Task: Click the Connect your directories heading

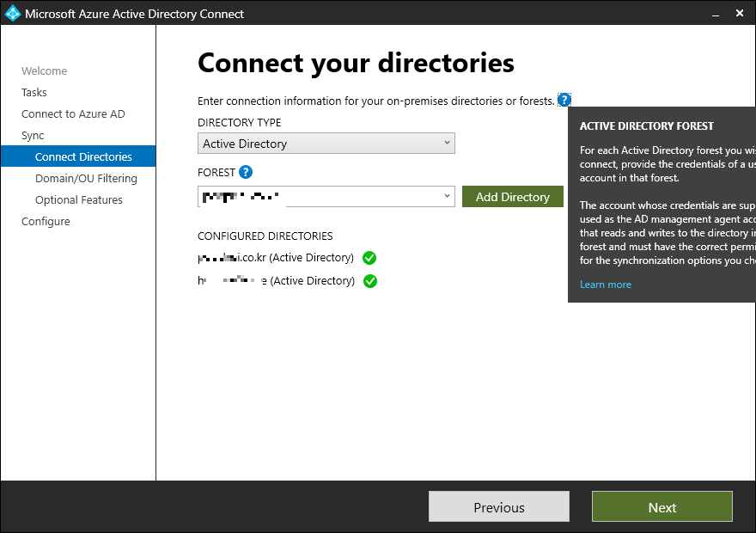Action: tap(356, 64)
